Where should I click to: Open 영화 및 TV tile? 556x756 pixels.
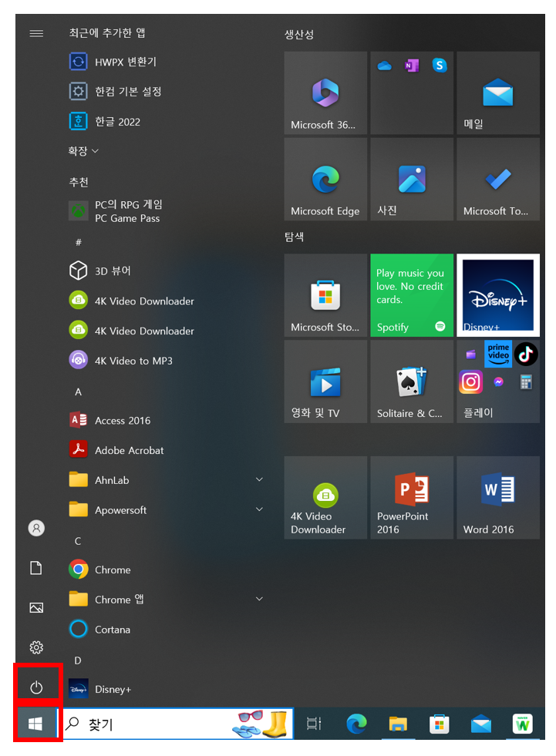pos(325,381)
